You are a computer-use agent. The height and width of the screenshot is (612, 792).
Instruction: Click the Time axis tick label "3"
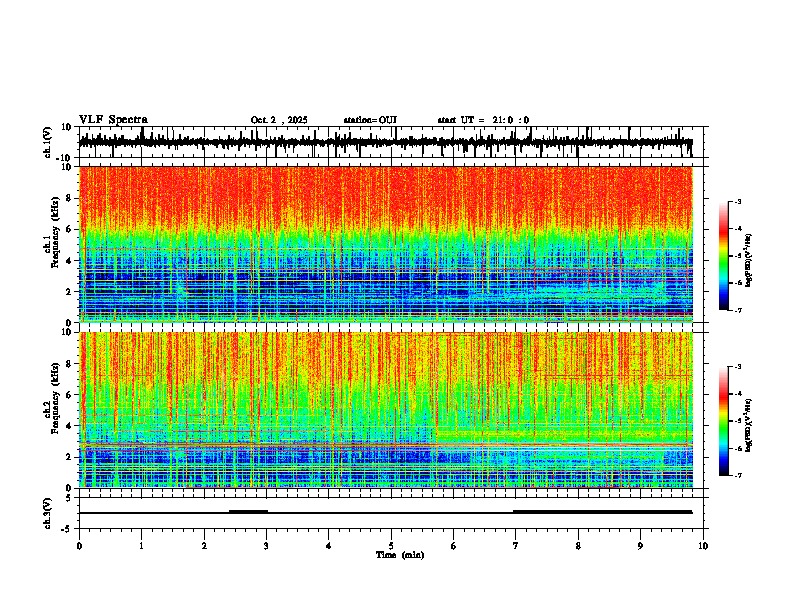[x=266, y=546]
